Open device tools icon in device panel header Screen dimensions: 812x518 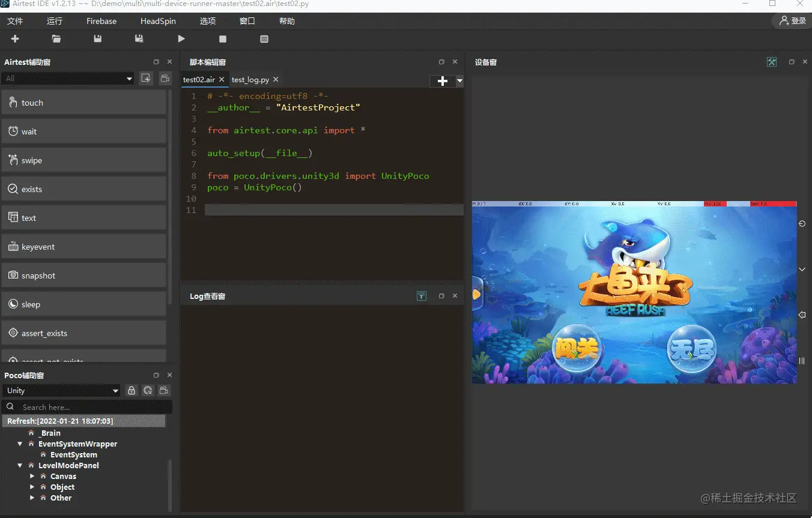772,62
